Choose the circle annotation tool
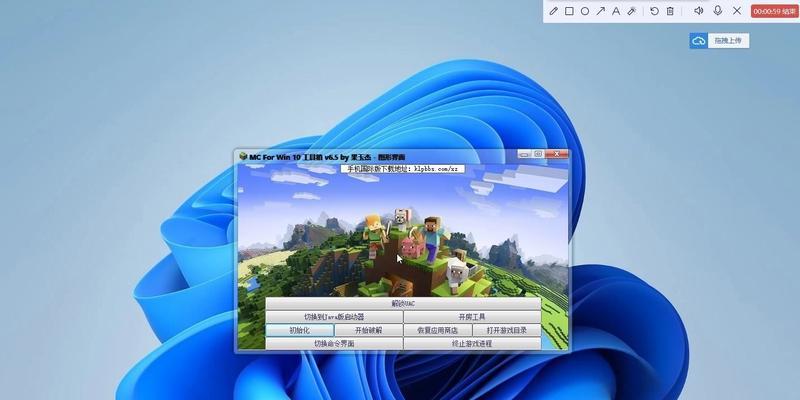The image size is (800, 400). pyautogui.click(x=585, y=11)
